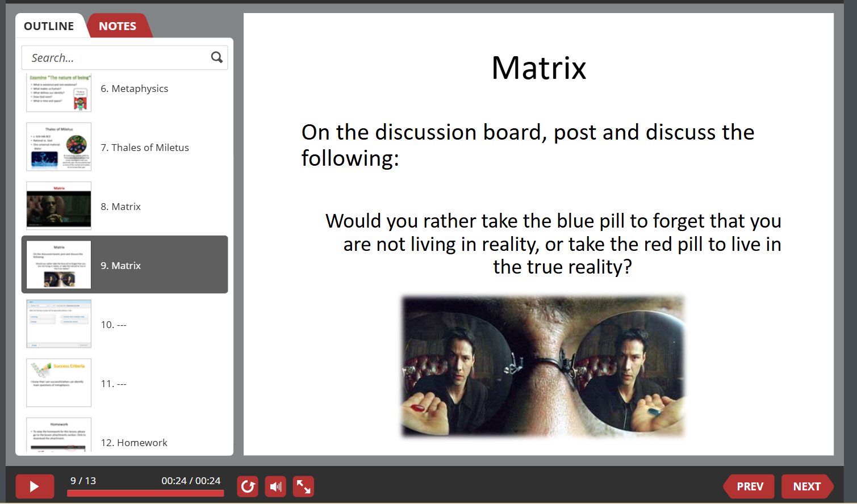Click the discussion board instruction text
The height and width of the screenshot is (504, 857).
[528, 145]
